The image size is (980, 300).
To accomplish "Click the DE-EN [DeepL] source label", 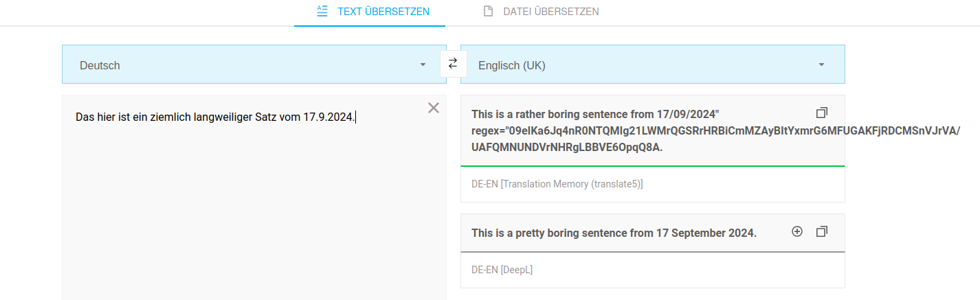I will (502, 270).
